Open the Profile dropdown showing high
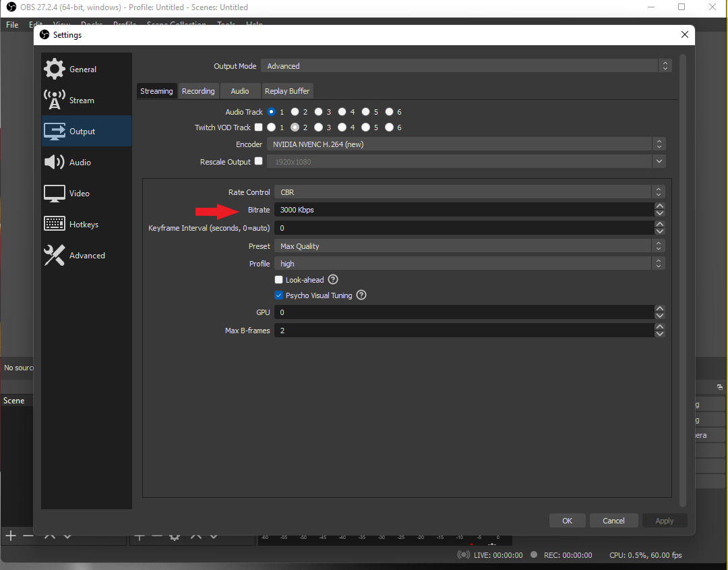The height and width of the screenshot is (570, 728). click(x=469, y=263)
